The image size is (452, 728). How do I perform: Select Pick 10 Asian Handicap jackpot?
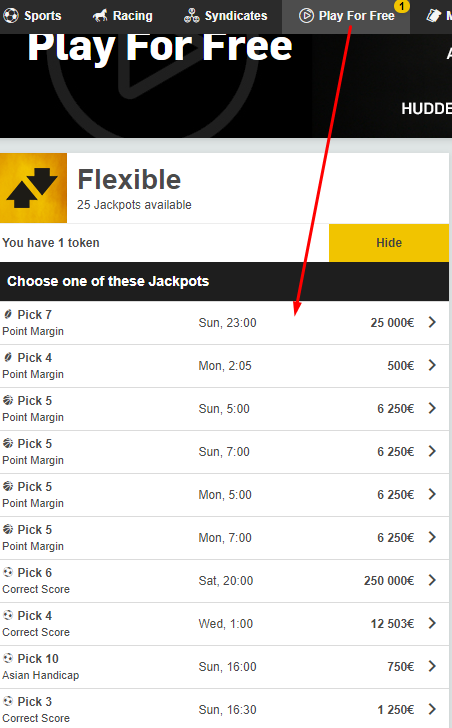click(x=224, y=667)
